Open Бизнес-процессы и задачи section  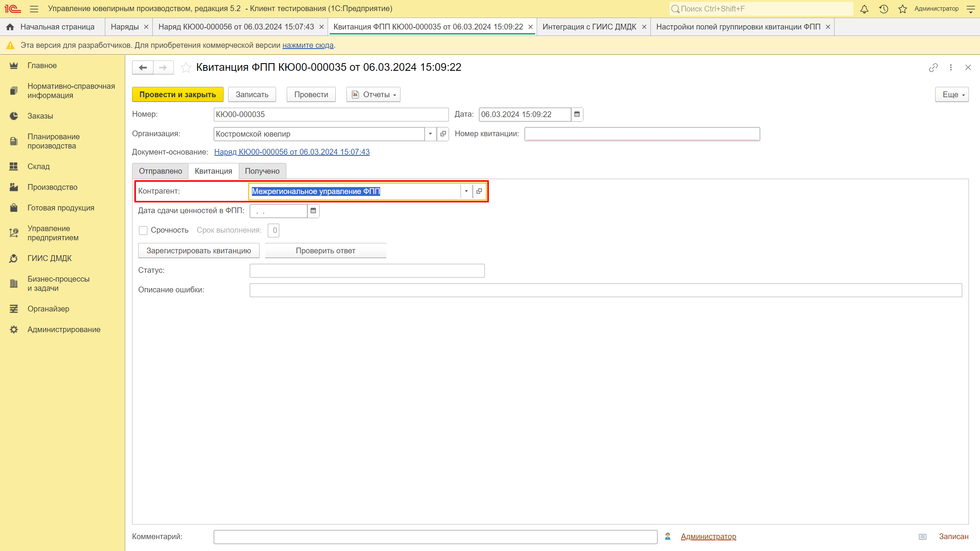click(59, 284)
